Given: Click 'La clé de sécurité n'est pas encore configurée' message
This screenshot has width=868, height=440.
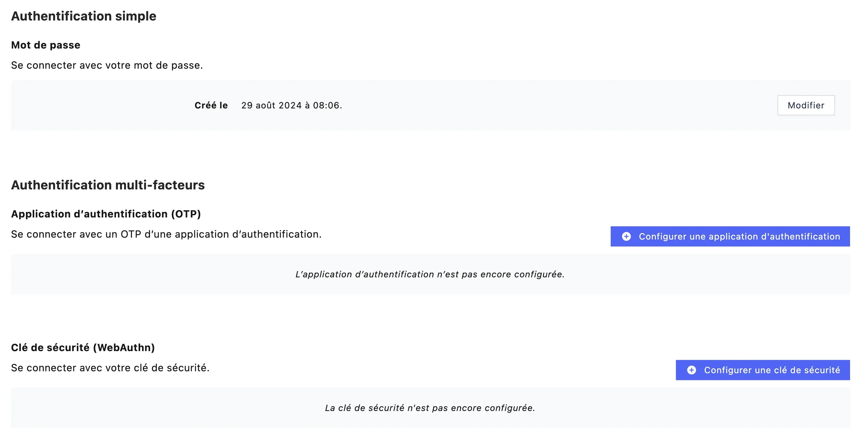Looking at the screenshot, I should [x=430, y=408].
